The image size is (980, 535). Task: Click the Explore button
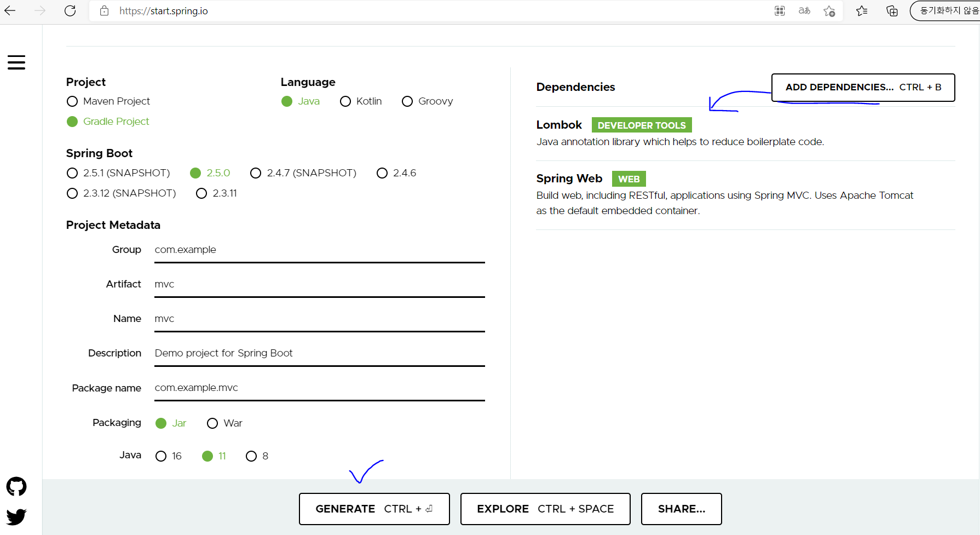545,509
